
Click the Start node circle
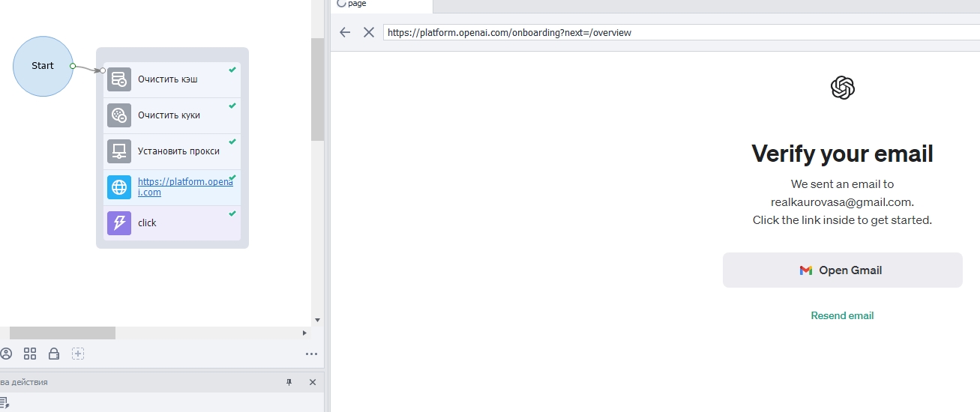[x=43, y=66]
